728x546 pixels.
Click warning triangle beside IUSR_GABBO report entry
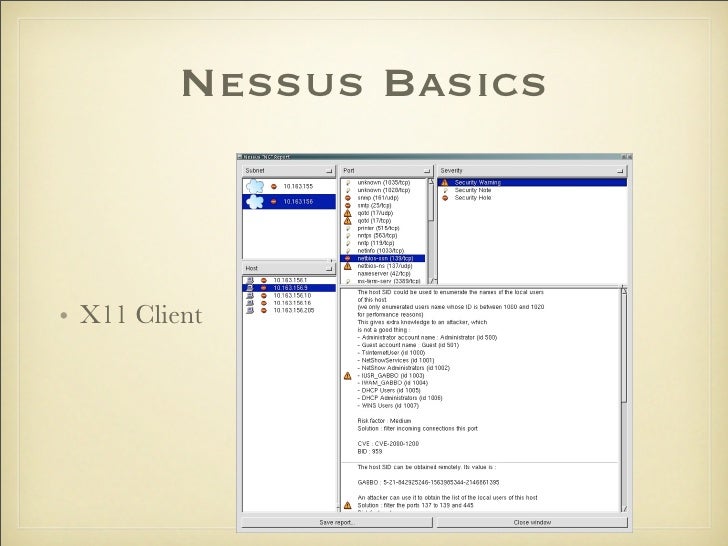click(x=348, y=376)
